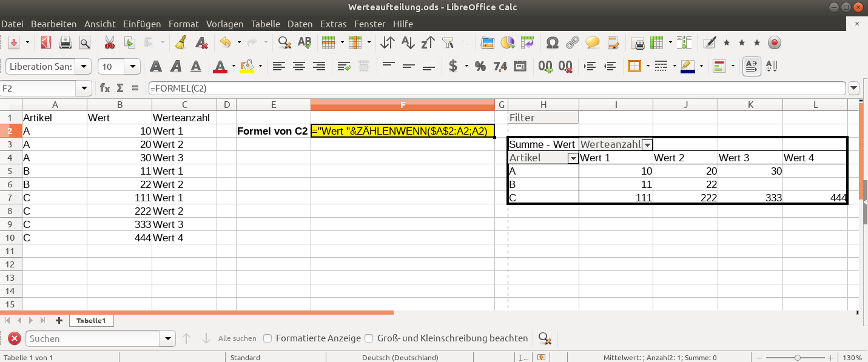Screen dimensions: 868x362
Task: Open the Daten menu
Action: coord(300,24)
